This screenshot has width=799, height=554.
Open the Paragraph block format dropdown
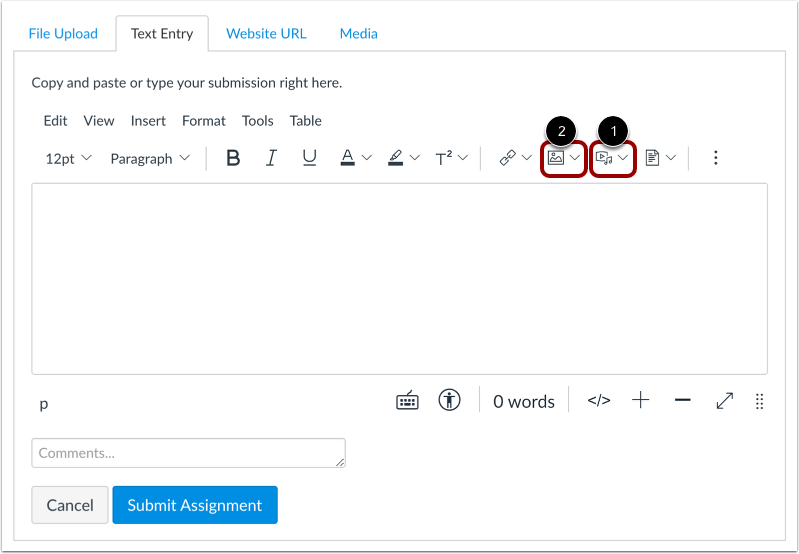pyautogui.click(x=150, y=159)
